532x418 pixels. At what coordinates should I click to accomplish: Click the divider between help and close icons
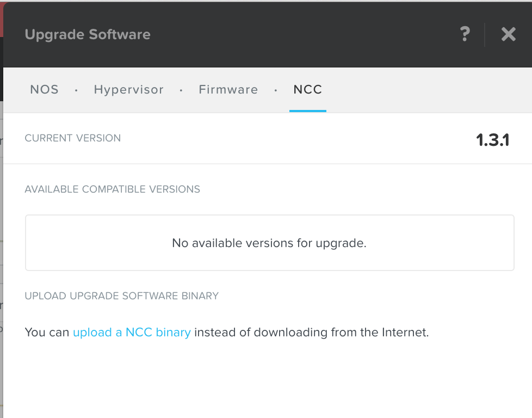485,34
